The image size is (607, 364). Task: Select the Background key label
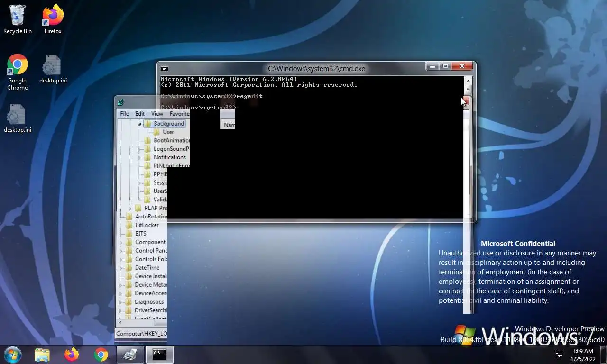pyautogui.click(x=169, y=124)
